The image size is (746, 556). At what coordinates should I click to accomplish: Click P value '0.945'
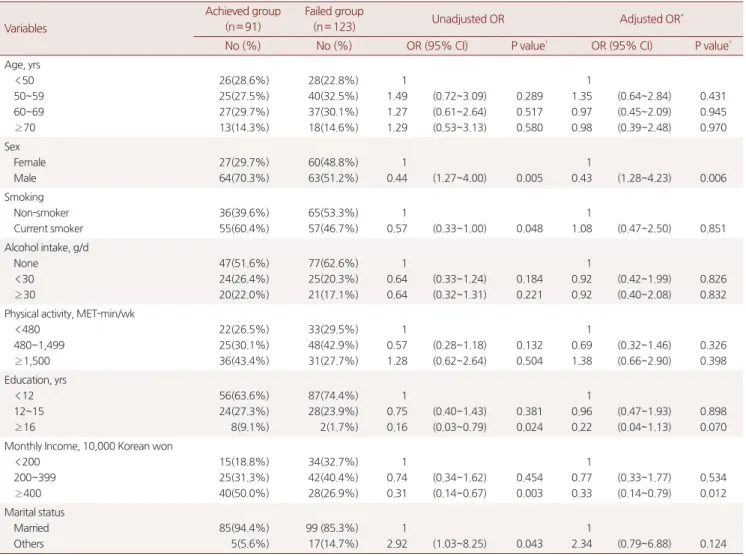[713, 112]
